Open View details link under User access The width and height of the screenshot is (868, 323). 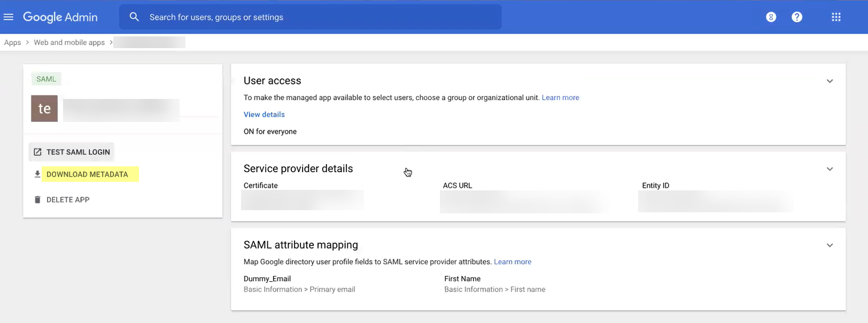264,114
